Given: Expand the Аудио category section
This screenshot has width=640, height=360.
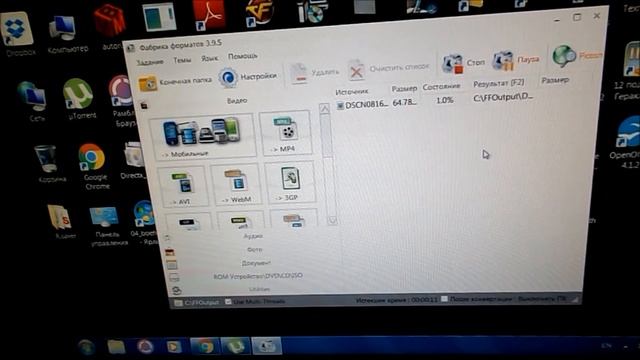Looking at the screenshot, I should (x=253, y=236).
